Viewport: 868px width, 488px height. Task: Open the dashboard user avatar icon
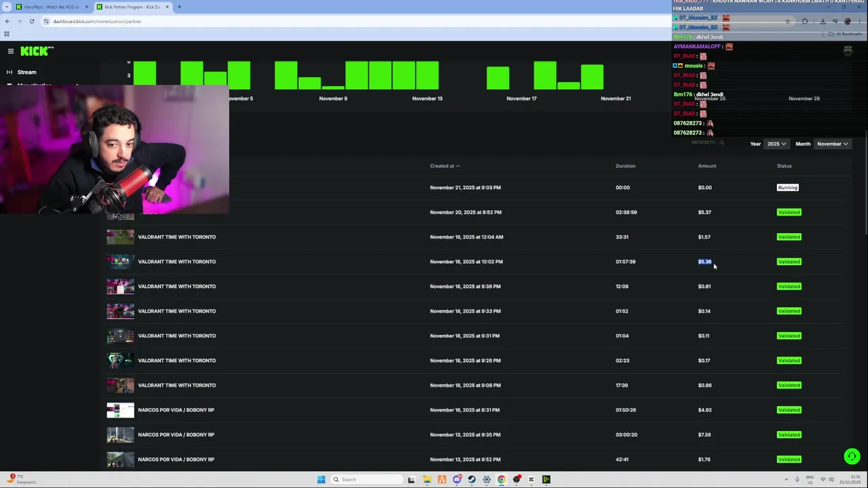point(848,51)
